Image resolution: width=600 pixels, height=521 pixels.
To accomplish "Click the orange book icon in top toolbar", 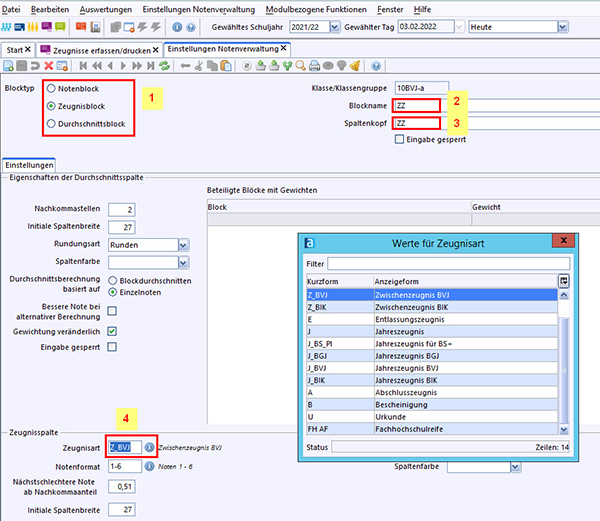I will pyautogui.click(x=81, y=27).
